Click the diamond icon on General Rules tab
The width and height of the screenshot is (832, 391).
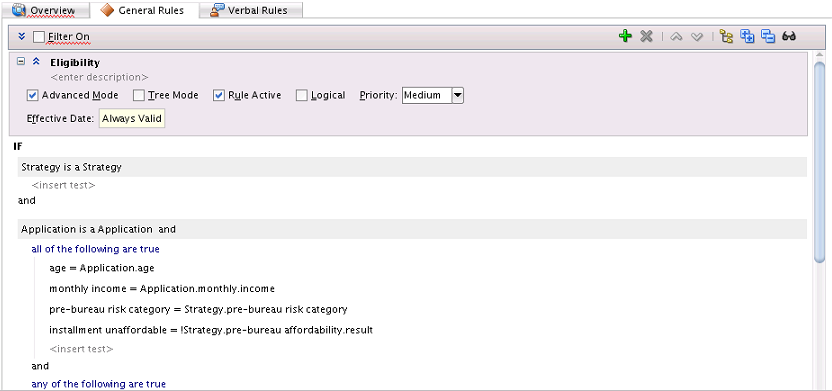click(108, 10)
